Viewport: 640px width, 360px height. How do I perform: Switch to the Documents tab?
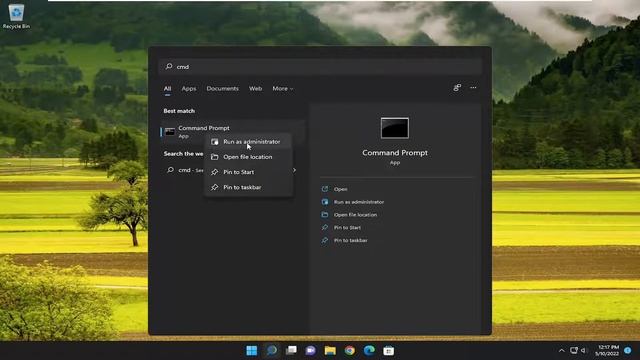(222, 89)
